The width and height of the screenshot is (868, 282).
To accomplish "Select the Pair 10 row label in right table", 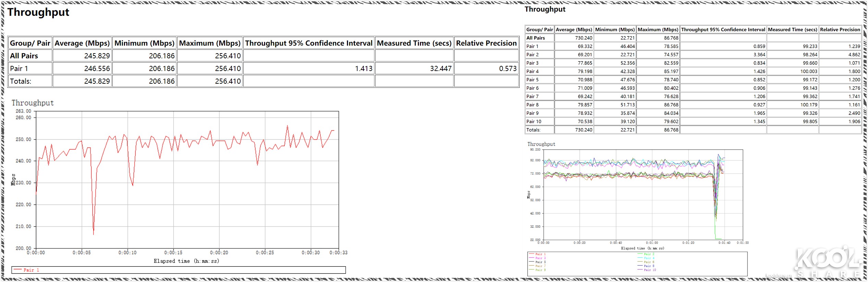I will tap(534, 121).
